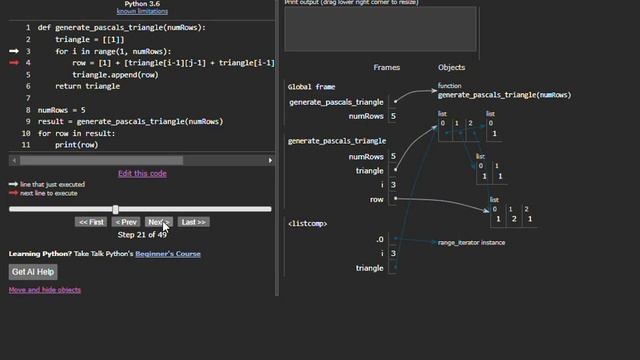Click the Get AI Help button
This screenshot has height=360, width=640.
pyautogui.click(x=33, y=272)
